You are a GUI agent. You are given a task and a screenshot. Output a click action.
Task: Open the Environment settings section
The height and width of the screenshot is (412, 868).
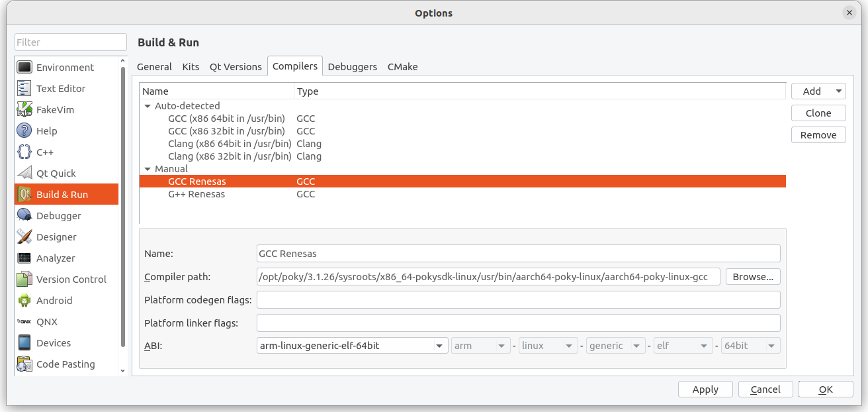click(64, 67)
